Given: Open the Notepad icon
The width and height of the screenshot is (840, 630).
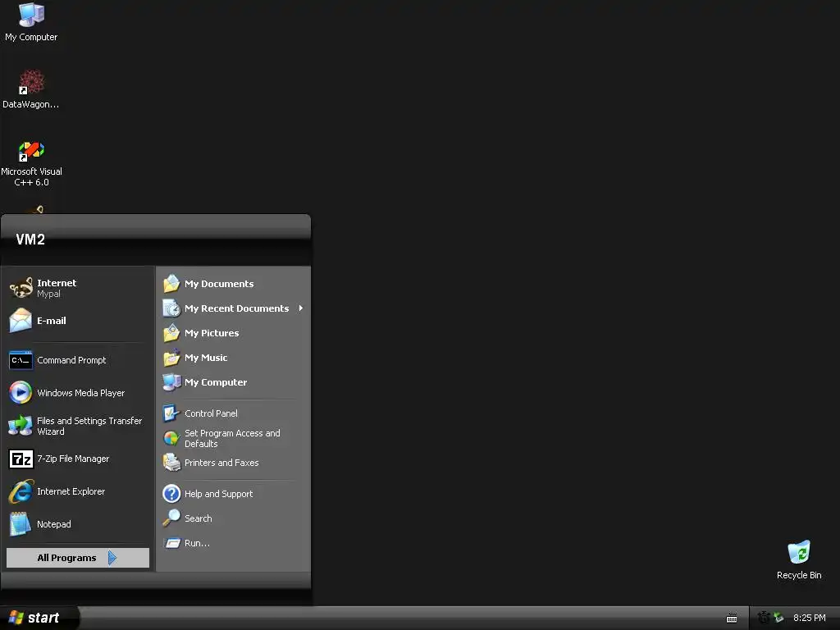Looking at the screenshot, I should coord(21,524).
